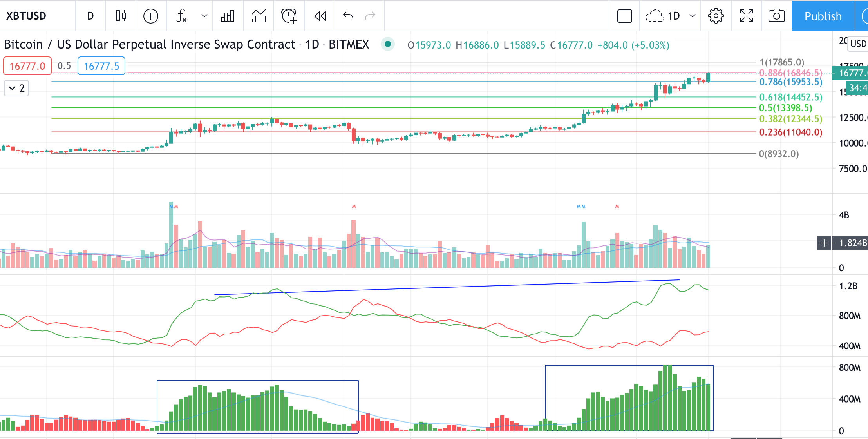Click the 16777.5 buy price button
Screen dimensions: 868x439
pos(101,66)
